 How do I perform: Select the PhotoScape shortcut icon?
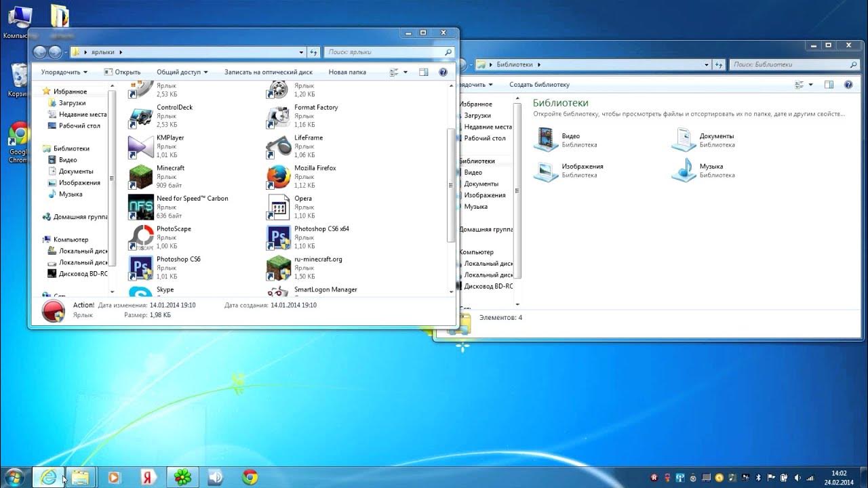pyautogui.click(x=141, y=239)
